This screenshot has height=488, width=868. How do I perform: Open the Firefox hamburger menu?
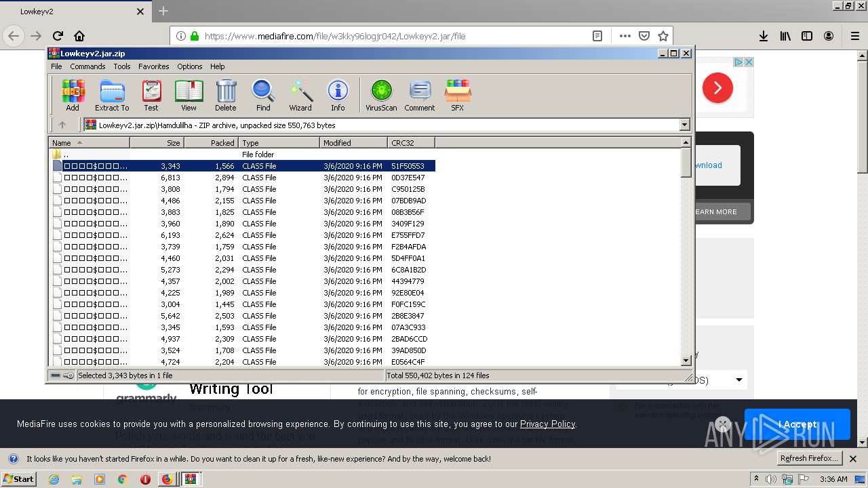pyautogui.click(x=855, y=36)
